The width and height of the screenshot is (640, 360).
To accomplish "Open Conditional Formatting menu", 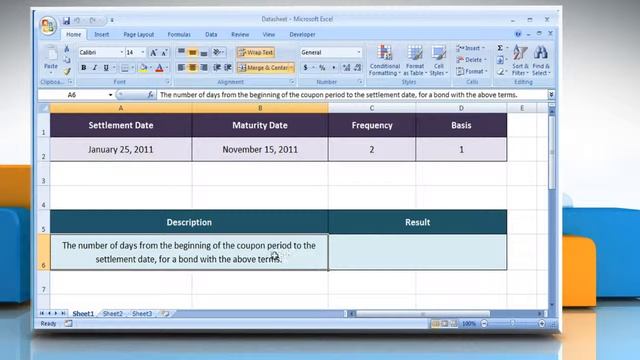I will [384, 60].
